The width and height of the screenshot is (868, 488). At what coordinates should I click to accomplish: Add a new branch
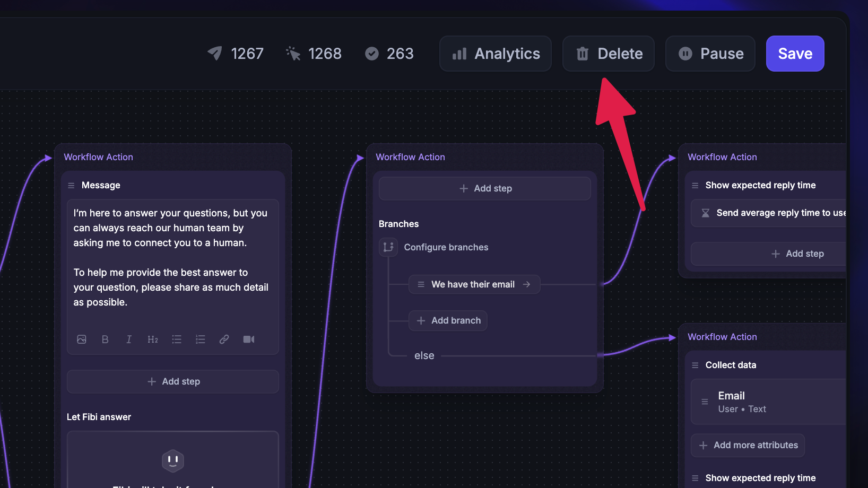click(x=448, y=320)
